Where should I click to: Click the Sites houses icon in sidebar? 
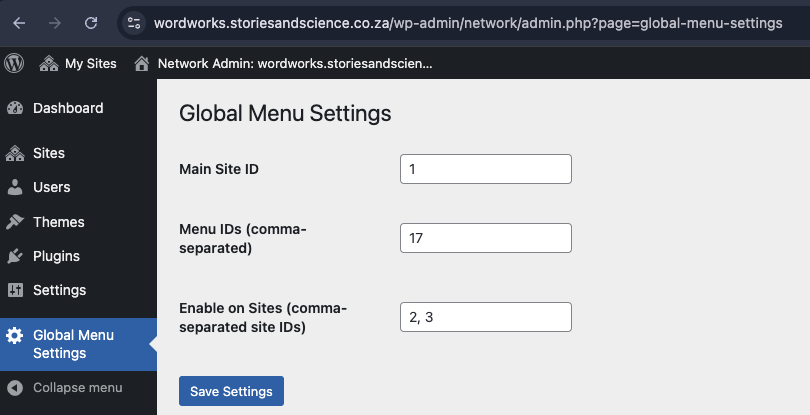pos(15,153)
